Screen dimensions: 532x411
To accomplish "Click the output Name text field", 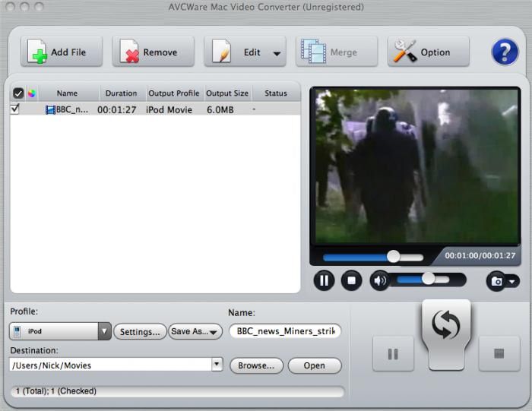I will (285, 331).
